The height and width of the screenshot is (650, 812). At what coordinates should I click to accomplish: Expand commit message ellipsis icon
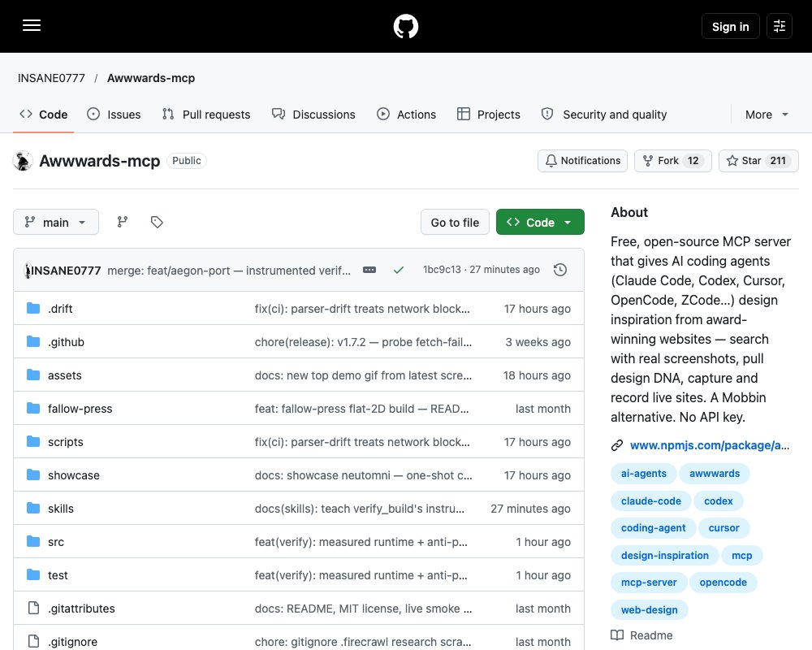369,270
